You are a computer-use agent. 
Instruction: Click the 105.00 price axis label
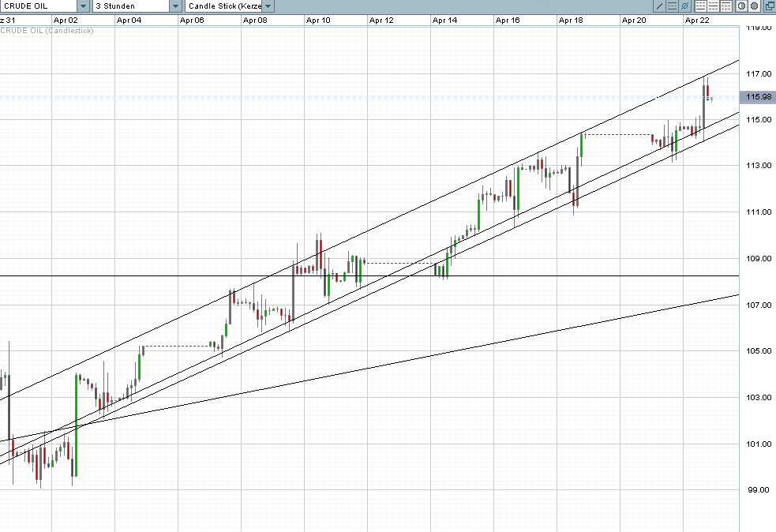point(759,351)
